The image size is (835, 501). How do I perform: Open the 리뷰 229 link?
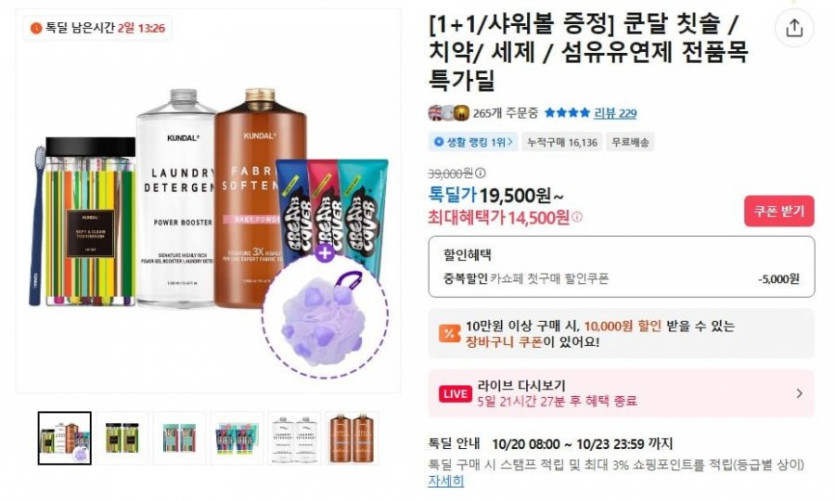point(615,113)
